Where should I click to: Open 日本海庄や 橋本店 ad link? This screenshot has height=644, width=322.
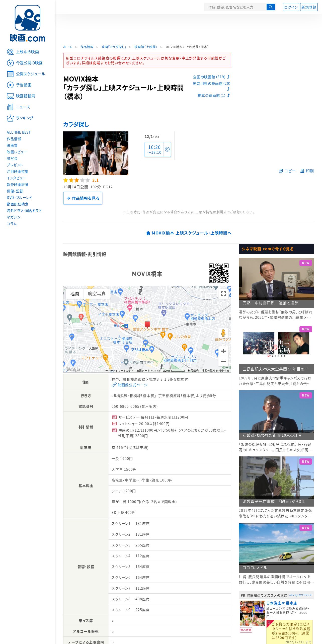[282, 603]
